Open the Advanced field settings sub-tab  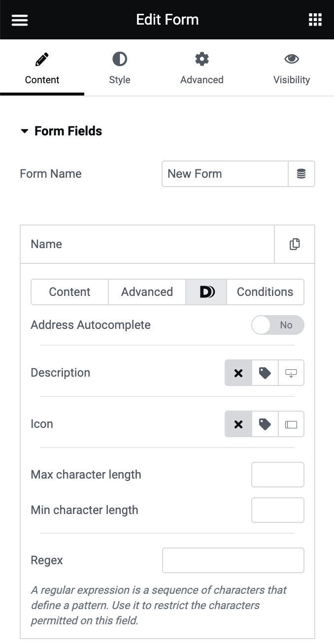(147, 292)
